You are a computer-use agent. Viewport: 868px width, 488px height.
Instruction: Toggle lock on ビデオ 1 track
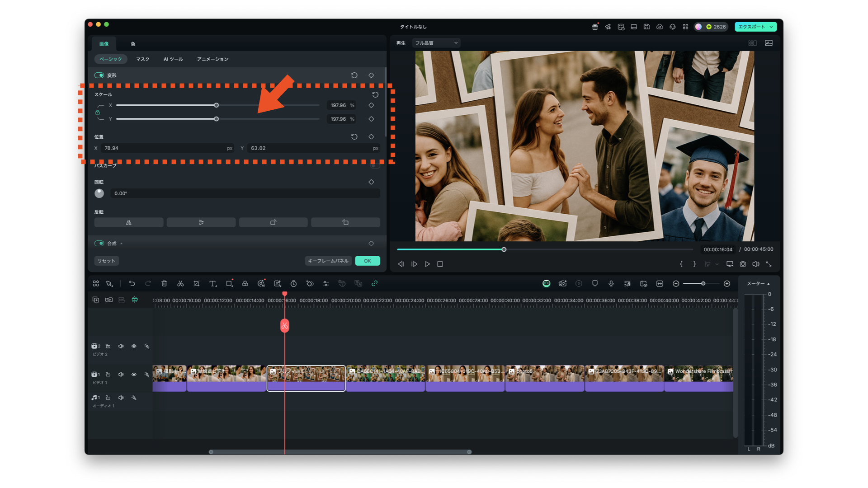[108, 374]
